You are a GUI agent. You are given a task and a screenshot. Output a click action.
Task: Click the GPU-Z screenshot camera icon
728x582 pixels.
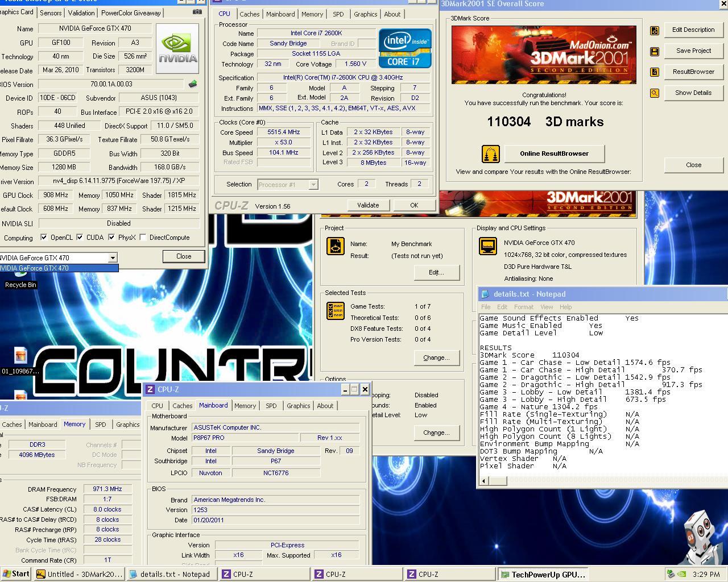(x=197, y=12)
